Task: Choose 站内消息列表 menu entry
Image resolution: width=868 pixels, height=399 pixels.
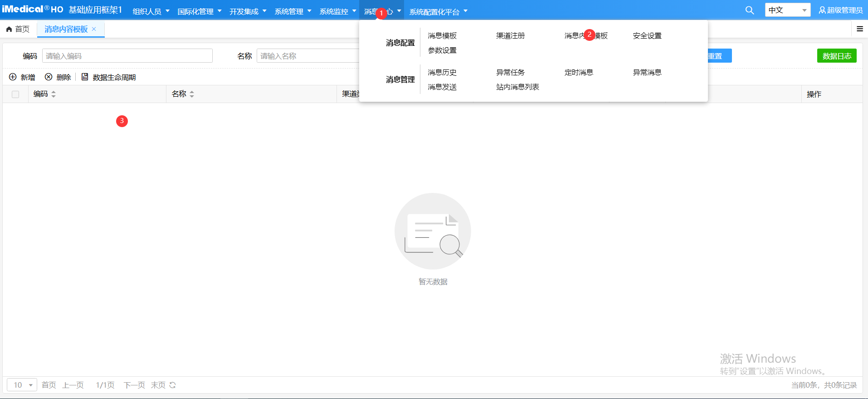Action: point(517,87)
